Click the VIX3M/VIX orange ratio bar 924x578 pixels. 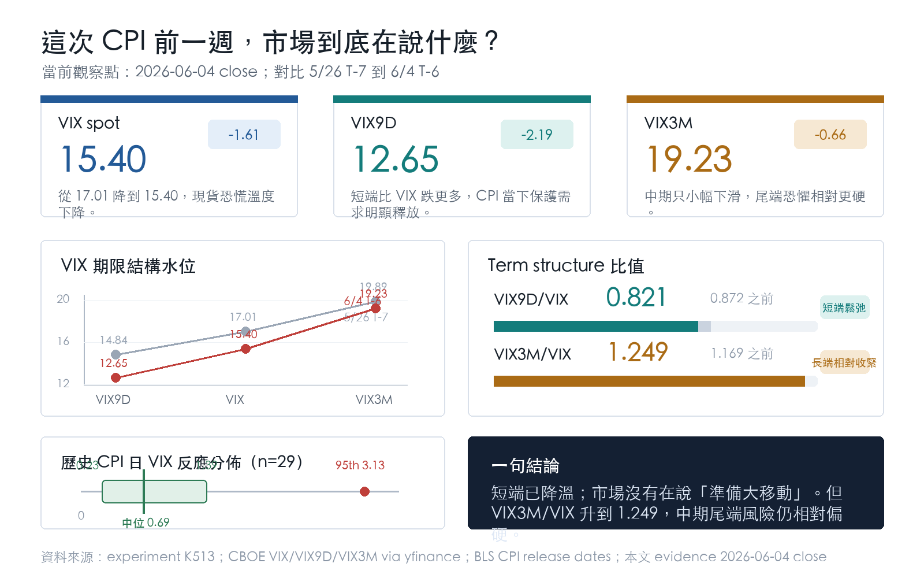(x=649, y=381)
